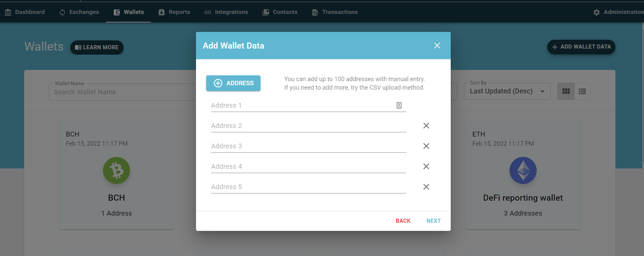Switch to list view layout
Image resolution: width=644 pixels, height=256 pixels.
click(x=583, y=91)
